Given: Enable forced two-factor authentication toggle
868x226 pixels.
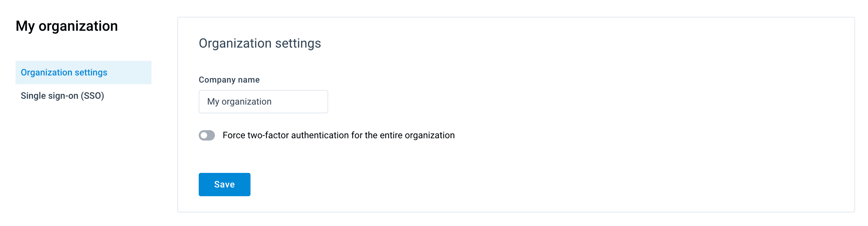Looking at the screenshot, I should pyautogui.click(x=206, y=135).
